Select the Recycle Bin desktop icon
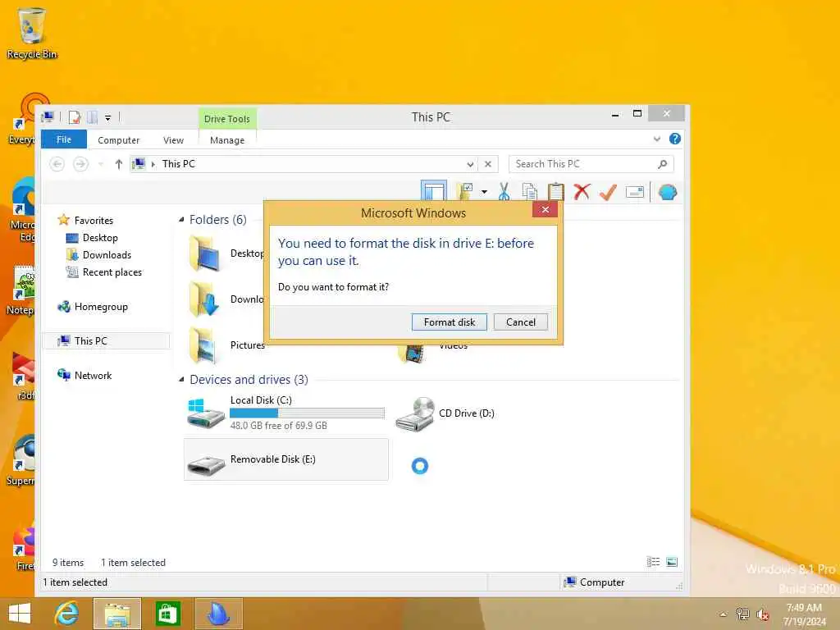The image size is (840, 630). 32,32
